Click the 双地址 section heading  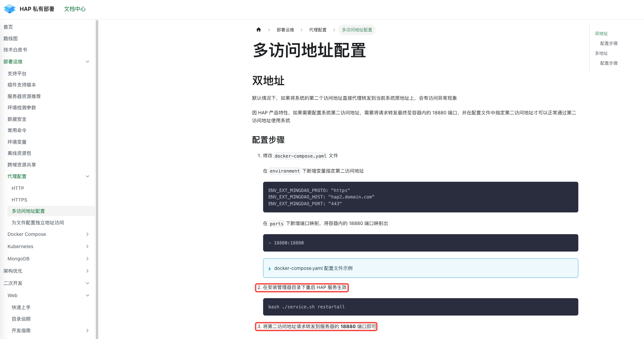click(x=268, y=81)
